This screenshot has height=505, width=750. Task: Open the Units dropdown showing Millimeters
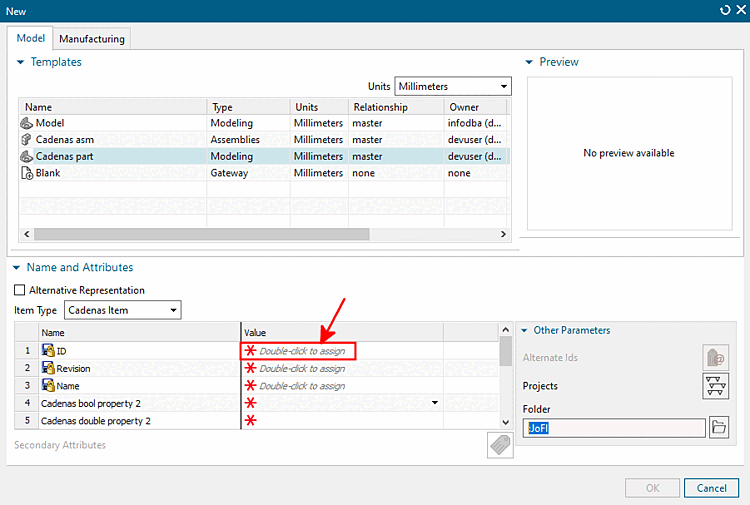452,87
